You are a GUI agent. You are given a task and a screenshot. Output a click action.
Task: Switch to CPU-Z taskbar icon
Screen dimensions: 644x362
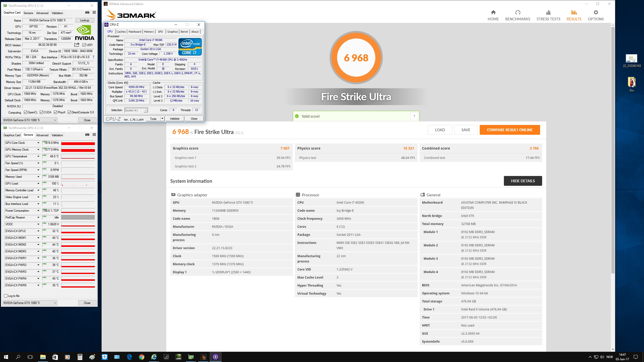pyautogui.click(x=216, y=357)
